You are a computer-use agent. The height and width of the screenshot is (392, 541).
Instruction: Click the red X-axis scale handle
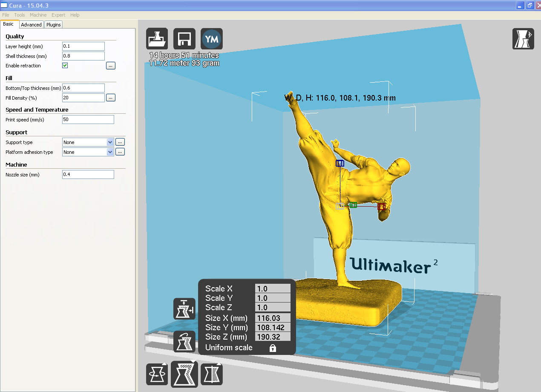[x=381, y=207]
